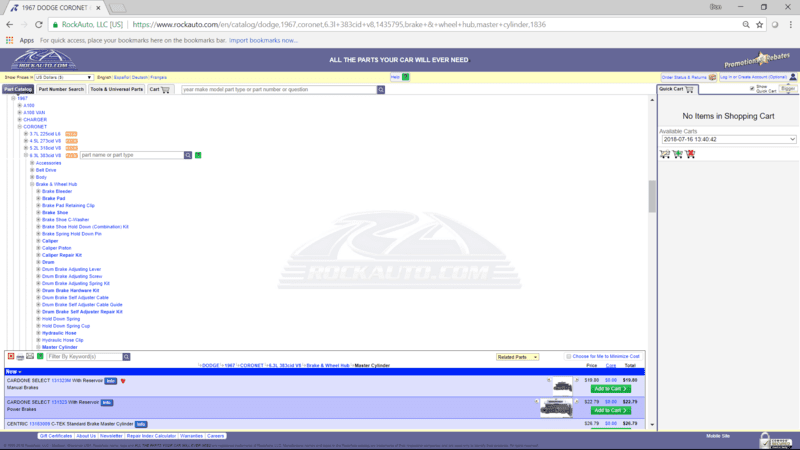Click Log In or Create Account link
Viewport: 800px width, 450px height.
coord(753,77)
